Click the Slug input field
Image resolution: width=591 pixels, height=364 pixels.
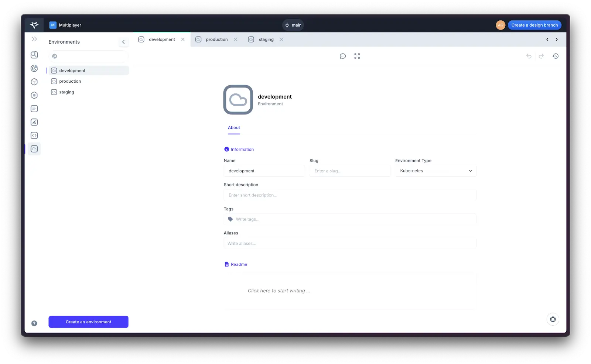click(x=350, y=171)
